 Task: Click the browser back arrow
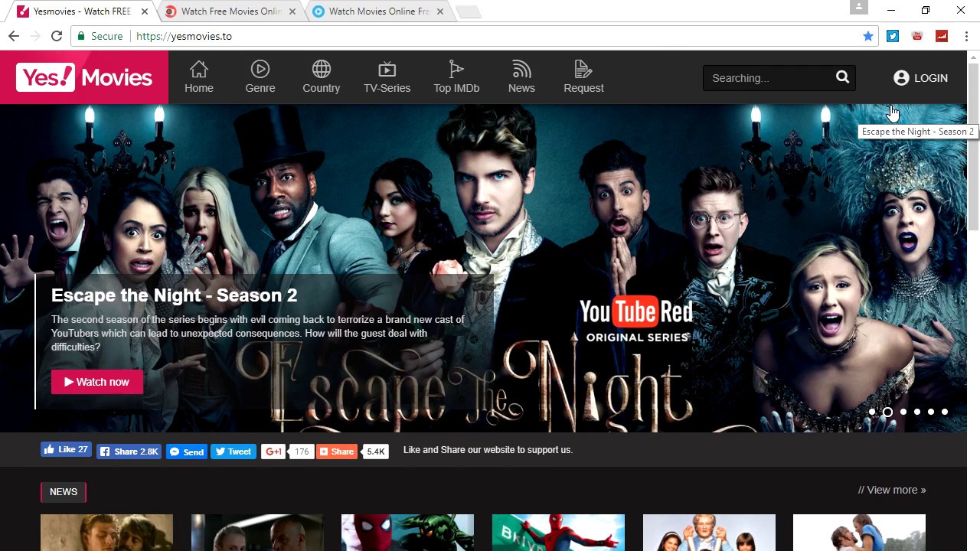[14, 36]
